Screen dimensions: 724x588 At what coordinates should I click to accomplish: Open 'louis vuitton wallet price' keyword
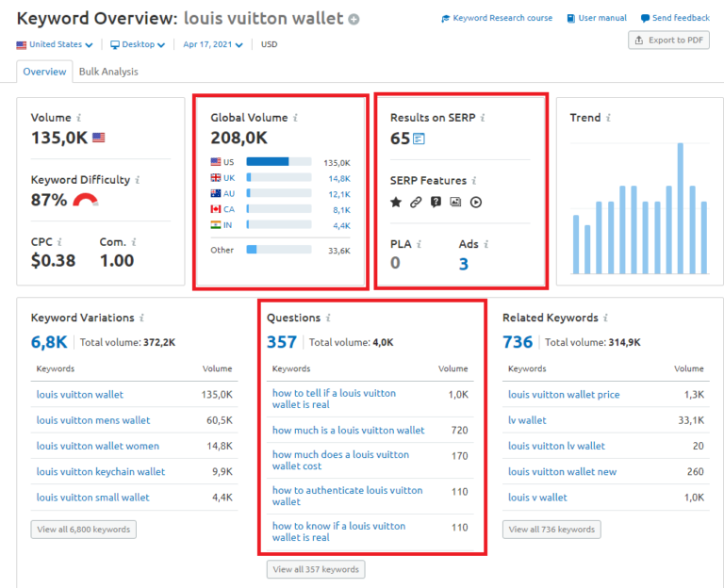(x=564, y=395)
